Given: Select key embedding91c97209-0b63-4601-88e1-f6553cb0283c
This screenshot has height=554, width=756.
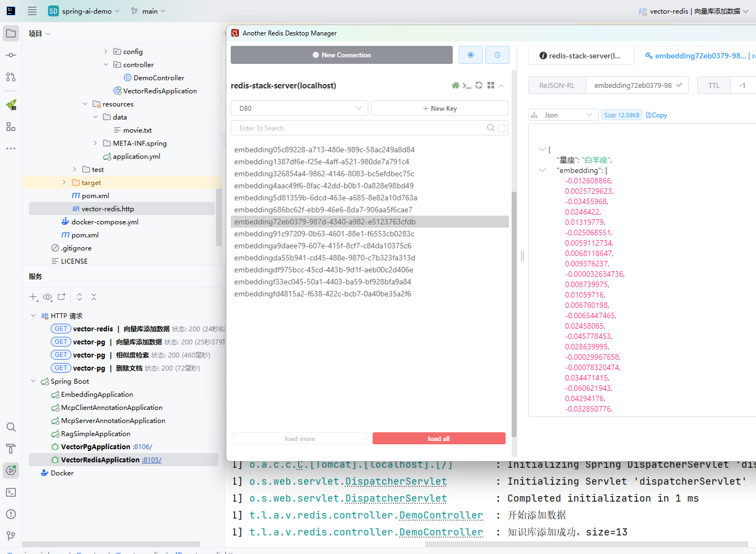Looking at the screenshot, I should (324, 234).
